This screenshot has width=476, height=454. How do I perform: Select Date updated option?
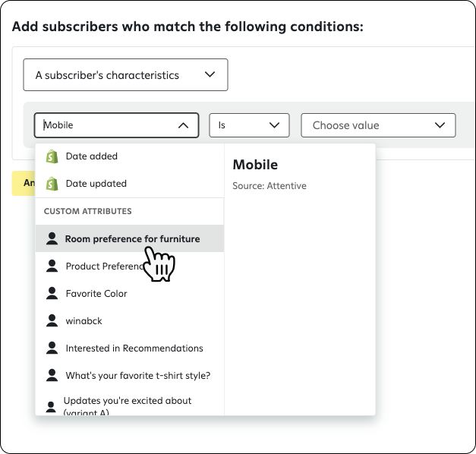(x=130, y=184)
